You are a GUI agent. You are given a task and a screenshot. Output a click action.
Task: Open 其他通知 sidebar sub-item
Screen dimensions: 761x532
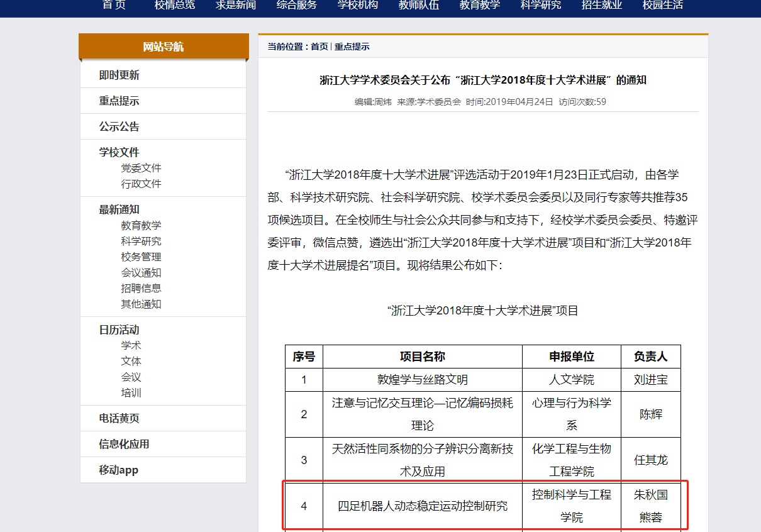point(142,304)
